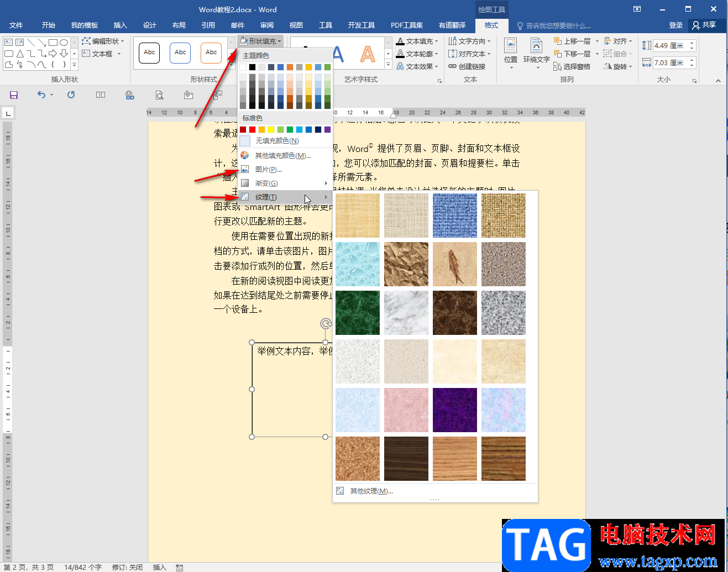Pick the red standard color swatch
728x572 pixels.
pyautogui.click(x=252, y=129)
